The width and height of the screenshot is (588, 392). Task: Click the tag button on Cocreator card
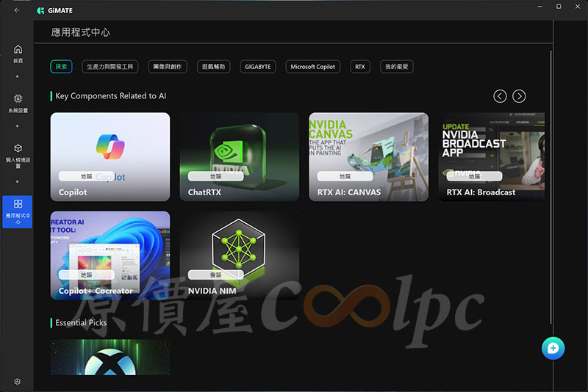pyautogui.click(x=86, y=275)
